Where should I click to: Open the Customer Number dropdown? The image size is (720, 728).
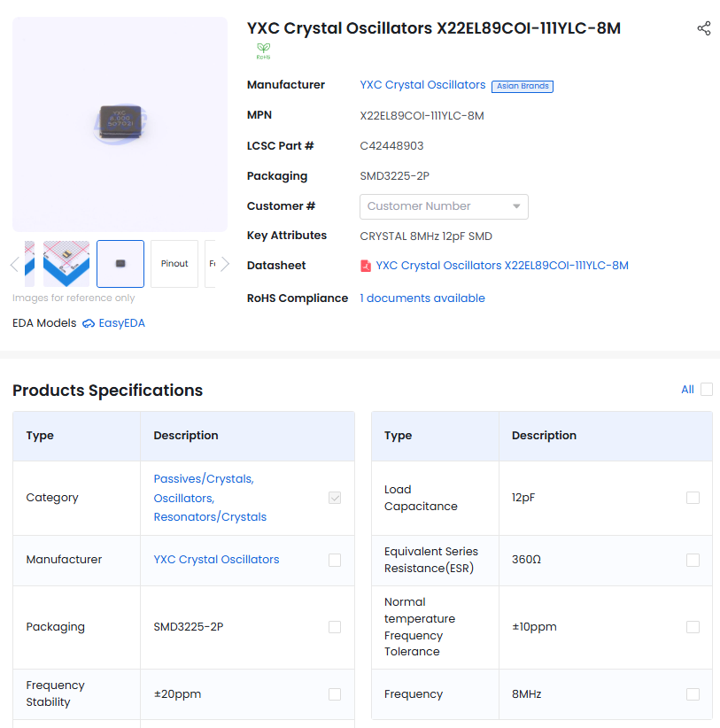(444, 206)
